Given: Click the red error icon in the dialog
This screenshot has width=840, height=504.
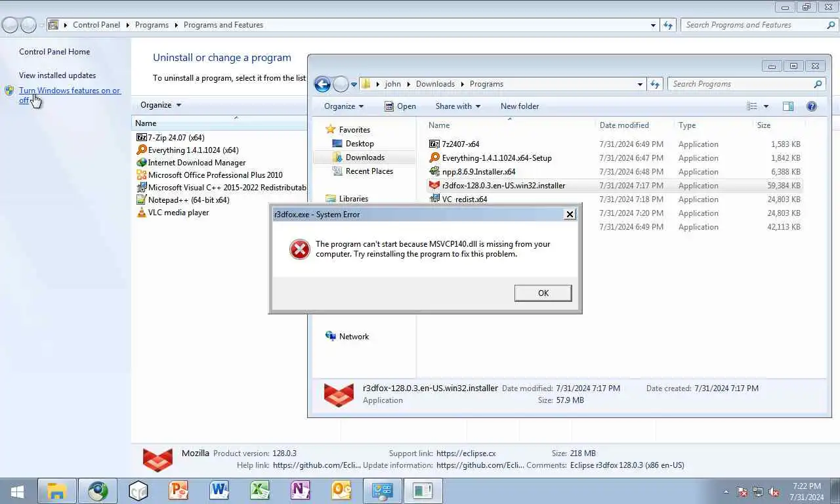Looking at the screenshot, I should tap(299, 249).
